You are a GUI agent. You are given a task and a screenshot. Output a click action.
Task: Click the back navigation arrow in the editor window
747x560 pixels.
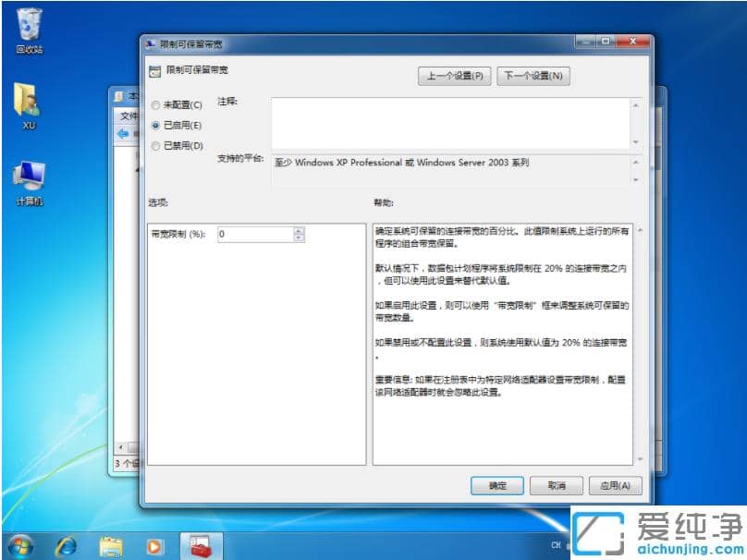coord(126,133)
